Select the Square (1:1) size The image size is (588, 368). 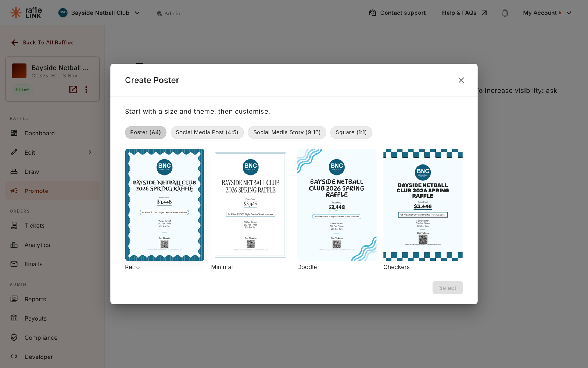pyautogui.click(x=351, y=132)
